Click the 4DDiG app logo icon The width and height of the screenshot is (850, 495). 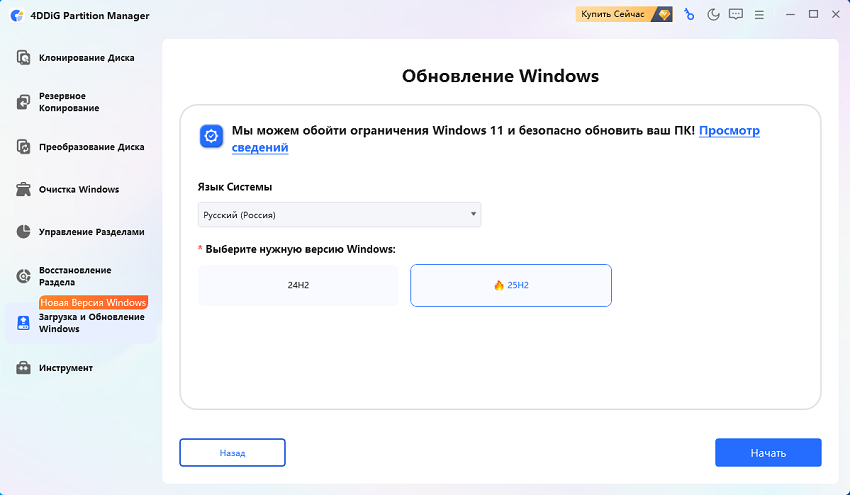[x=17, y=16]
